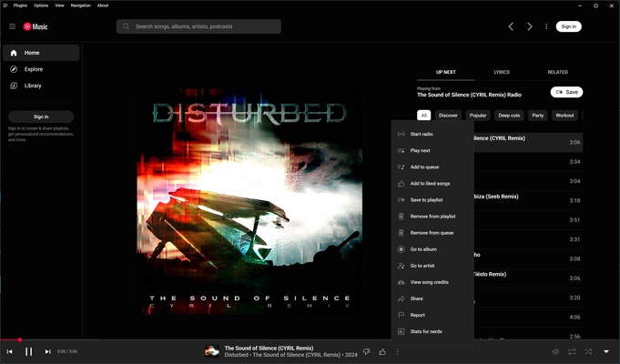Skip to the next track
Viewport: 620px width, 364px height.
point(48,351)
